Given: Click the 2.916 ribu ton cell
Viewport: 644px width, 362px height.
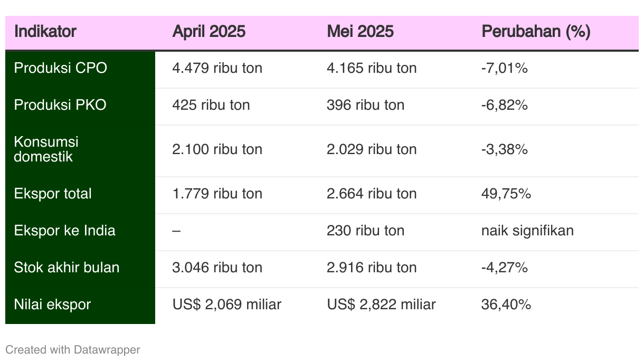Looking at the screenshot, I should point(372,268).
